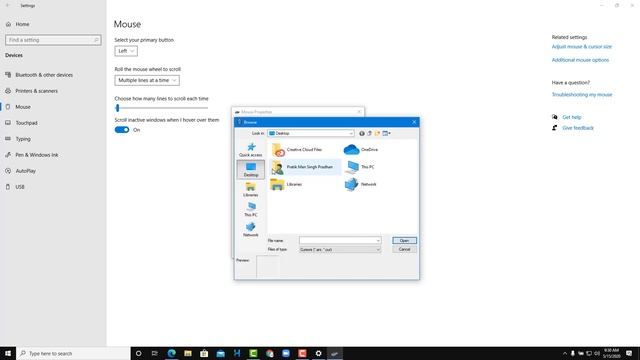
Task: Open Troubleshooting my mouse link
Action: pos(582,95)
